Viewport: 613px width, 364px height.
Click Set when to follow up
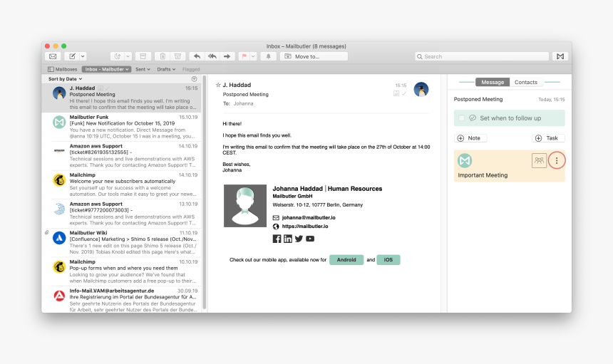click(510, 118)
